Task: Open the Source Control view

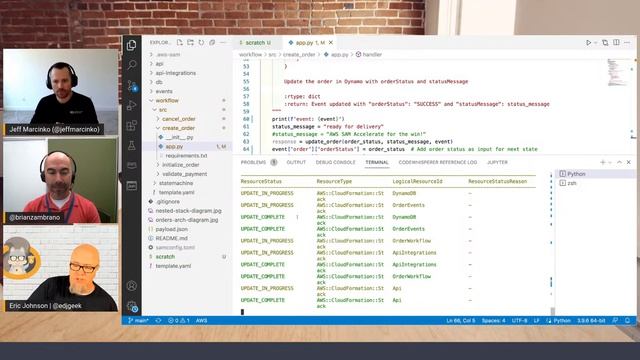Action: pos(131,85)
